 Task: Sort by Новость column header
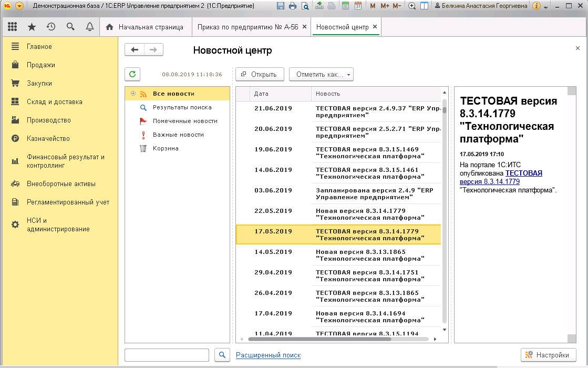click(x=376, y=94)
